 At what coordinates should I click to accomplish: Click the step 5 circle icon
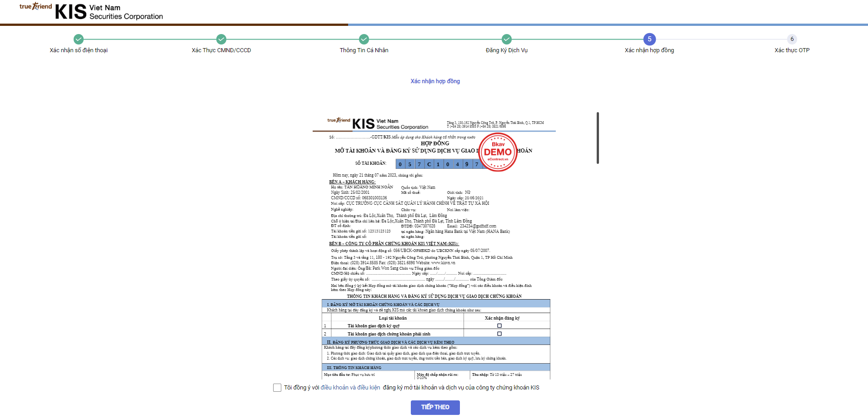pyautogui.click(x=649, y=39)
